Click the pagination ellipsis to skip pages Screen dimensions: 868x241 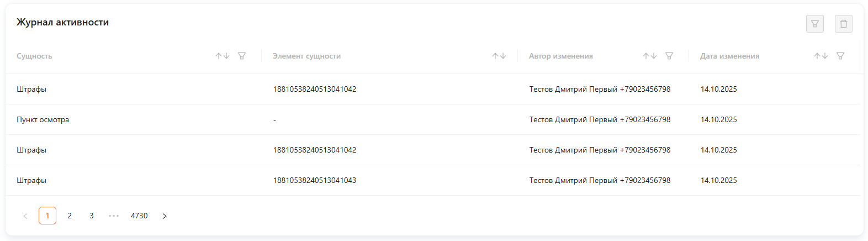tap(114, 216)
